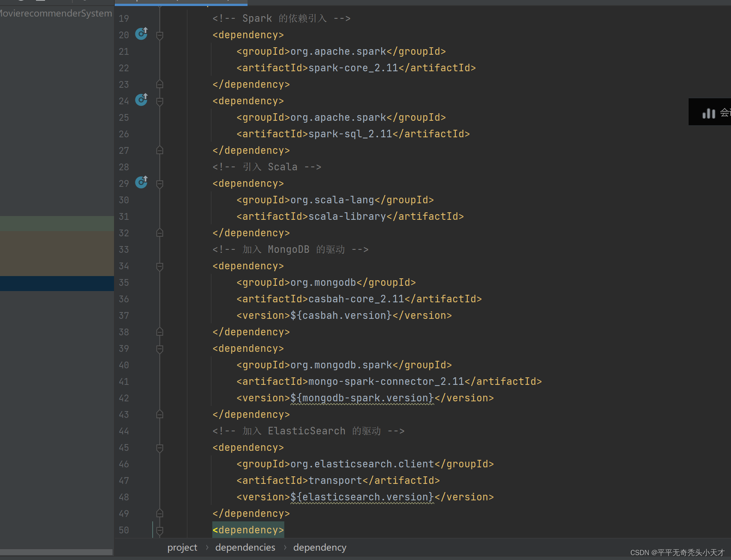
Task: Click fold end marker at line 49
Action: pyautogui.click(x=160, y=513)
